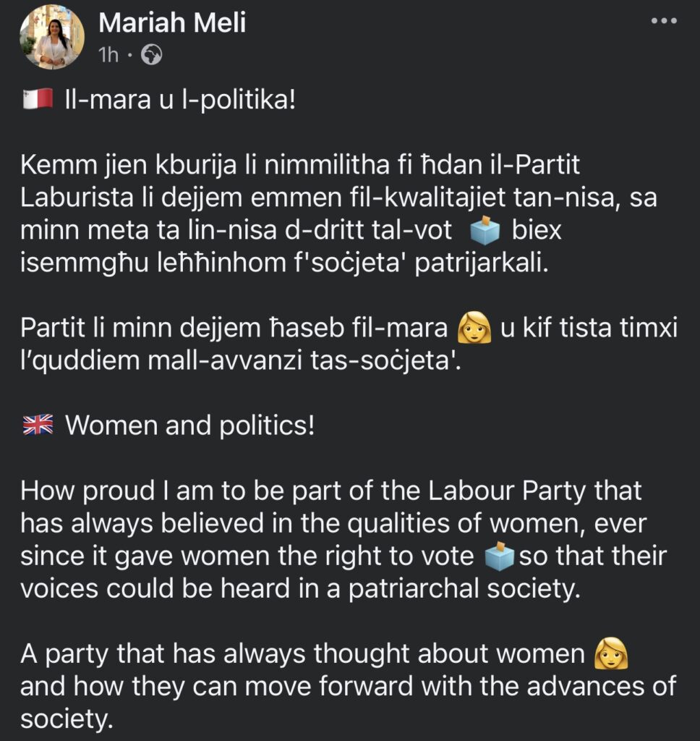Click woman emoji after 'thought about women'
This screenshot has height=741, width=700.
point(610,654)
